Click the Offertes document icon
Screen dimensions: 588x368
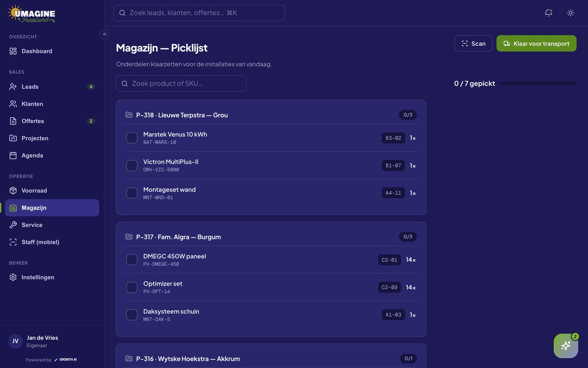(x=13, y=121)
